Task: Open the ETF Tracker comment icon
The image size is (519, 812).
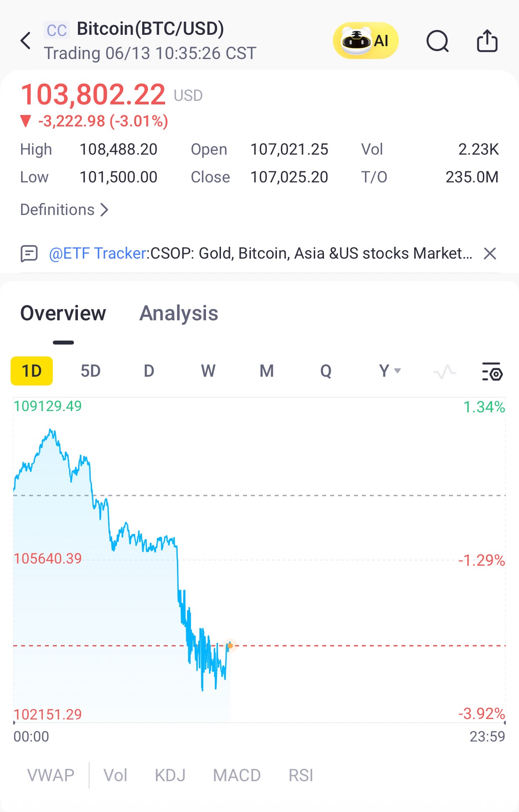Action: click(29, 254)
